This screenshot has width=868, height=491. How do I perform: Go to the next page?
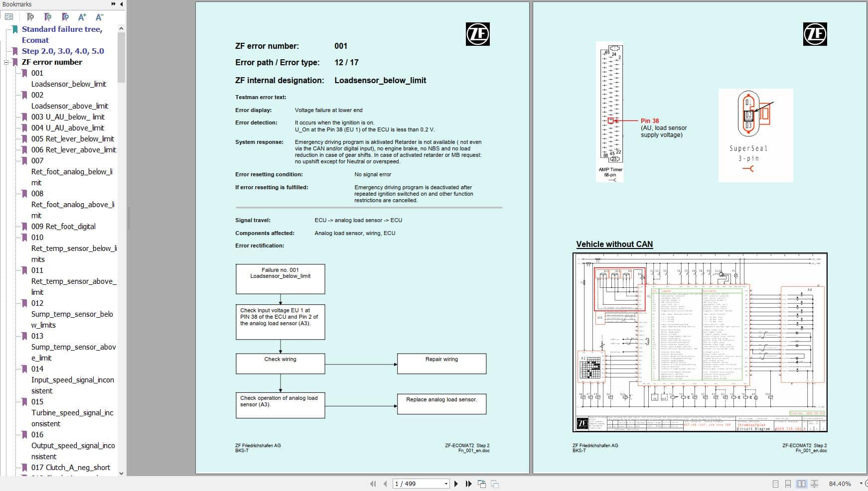456,484
